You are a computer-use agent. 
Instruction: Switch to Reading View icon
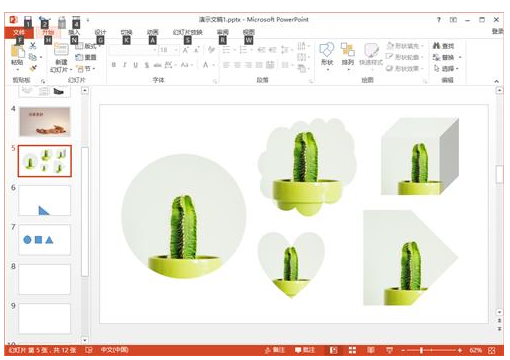371,350
